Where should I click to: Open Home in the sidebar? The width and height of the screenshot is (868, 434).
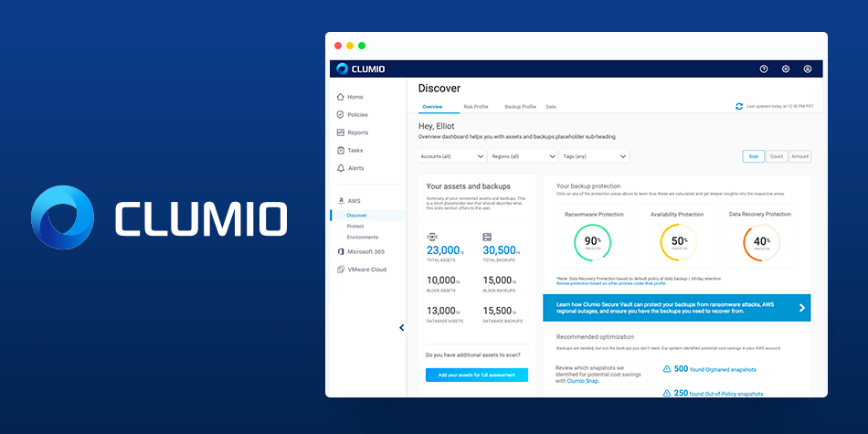tap(355, 97)
